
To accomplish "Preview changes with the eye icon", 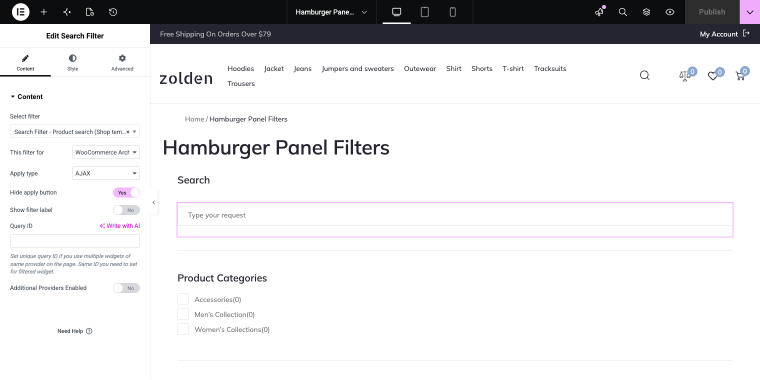I will 670,12.
